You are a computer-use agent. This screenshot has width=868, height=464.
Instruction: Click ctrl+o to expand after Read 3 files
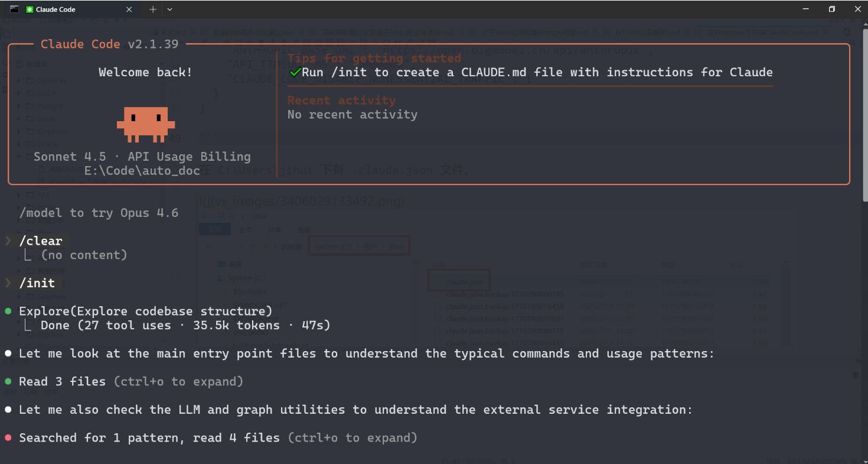coord(178,381)
